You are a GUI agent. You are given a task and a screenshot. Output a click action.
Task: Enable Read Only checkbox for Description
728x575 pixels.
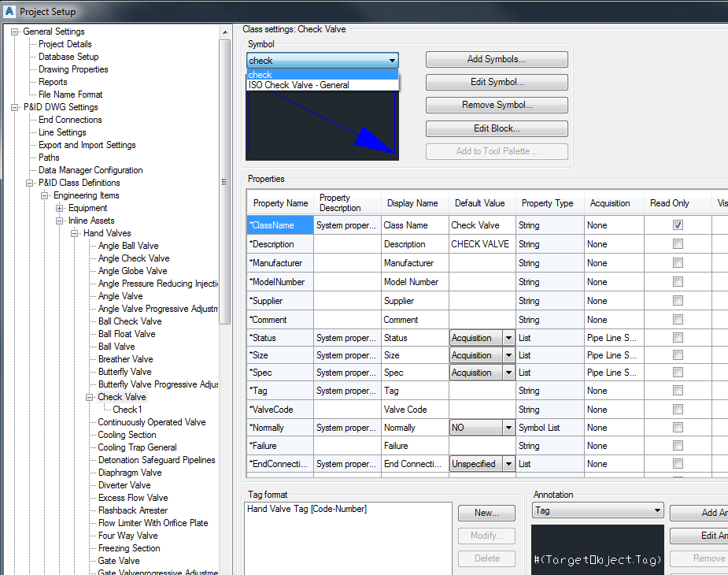(678, 244)
